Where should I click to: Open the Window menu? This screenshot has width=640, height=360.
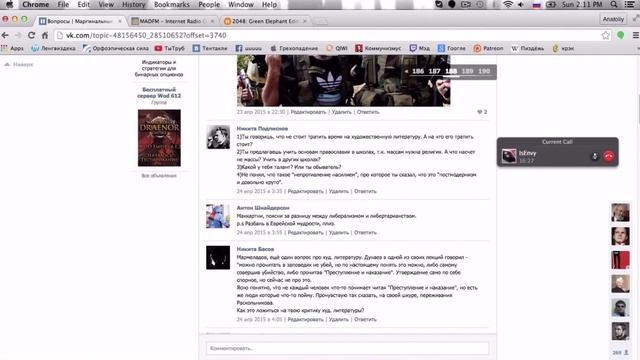pyautogui.click(x=241, y=4)
